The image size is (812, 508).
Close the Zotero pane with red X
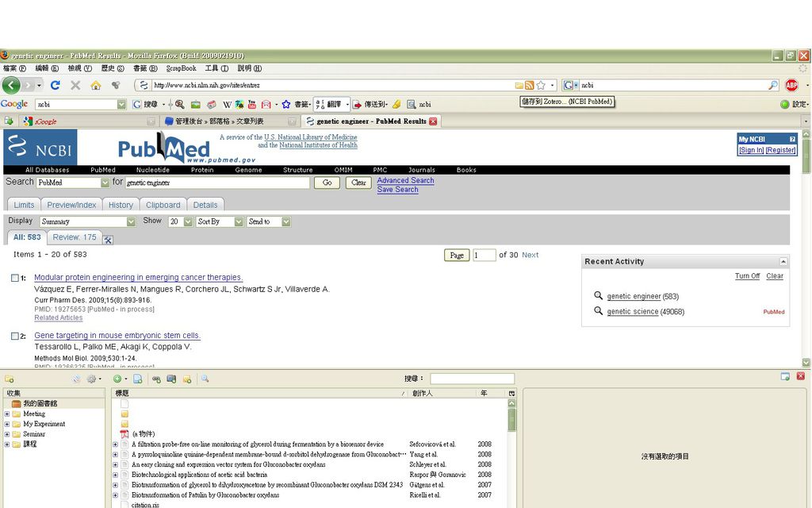tap(801, 376)
